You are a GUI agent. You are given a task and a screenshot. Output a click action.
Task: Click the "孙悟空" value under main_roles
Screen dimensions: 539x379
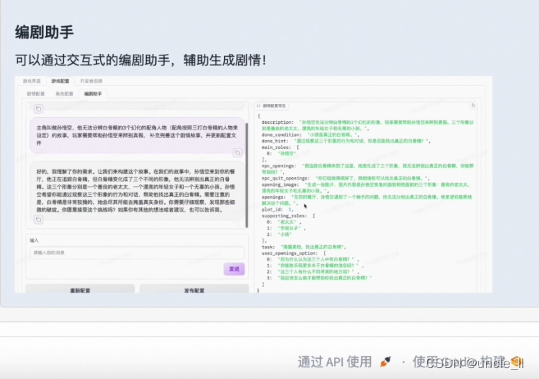click(x=286, y=154)
